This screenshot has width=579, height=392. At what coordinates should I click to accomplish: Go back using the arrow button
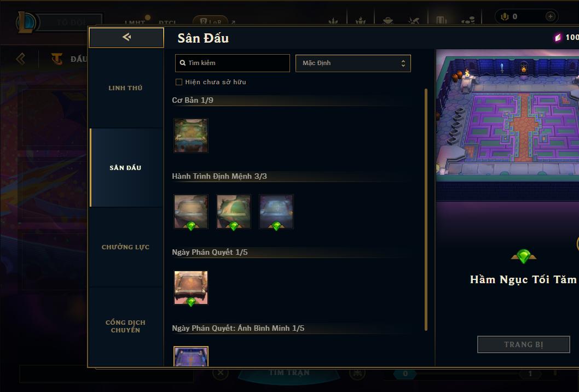126,37
